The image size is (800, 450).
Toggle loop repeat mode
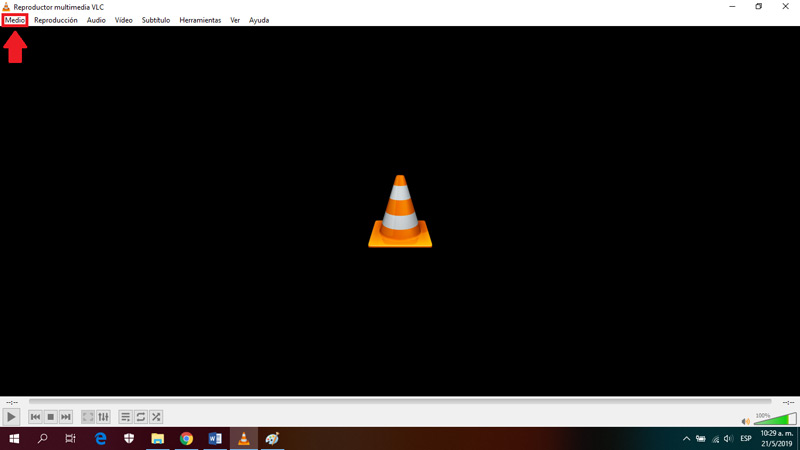pyautogui.click(x=141, y=417)
